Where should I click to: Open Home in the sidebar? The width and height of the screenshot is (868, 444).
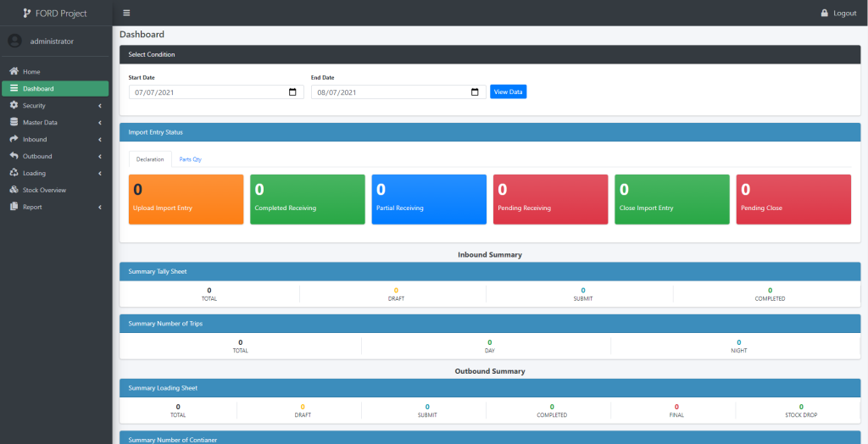pyautogui.click(x=55, y=72)
